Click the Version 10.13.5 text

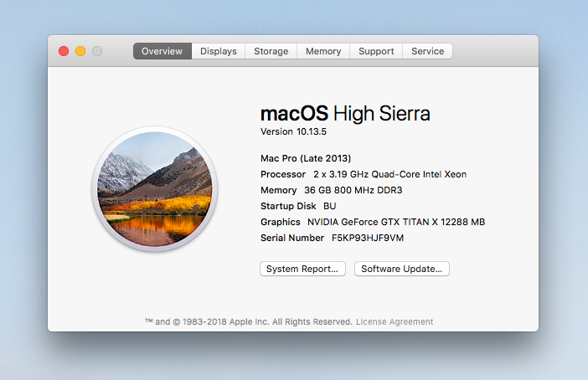tap(294, 131)
